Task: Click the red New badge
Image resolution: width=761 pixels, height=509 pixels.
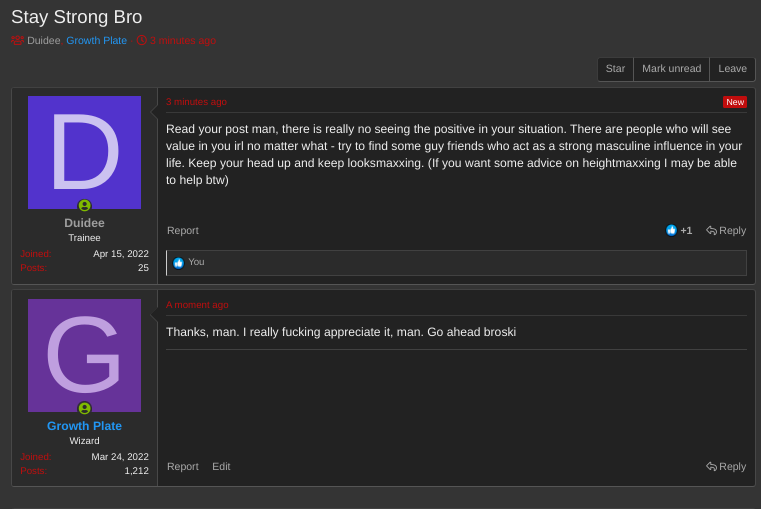Action: tap(735, 102)
